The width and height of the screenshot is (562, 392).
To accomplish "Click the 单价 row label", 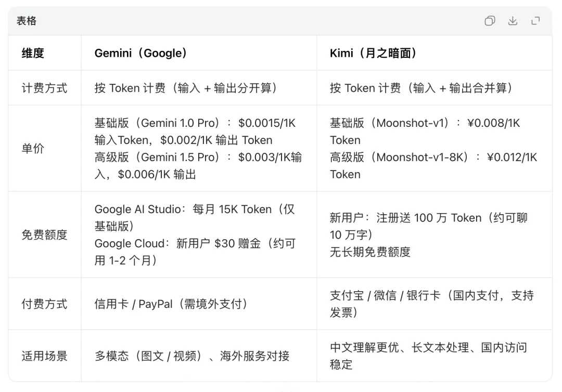I will (x=33, y=148).
